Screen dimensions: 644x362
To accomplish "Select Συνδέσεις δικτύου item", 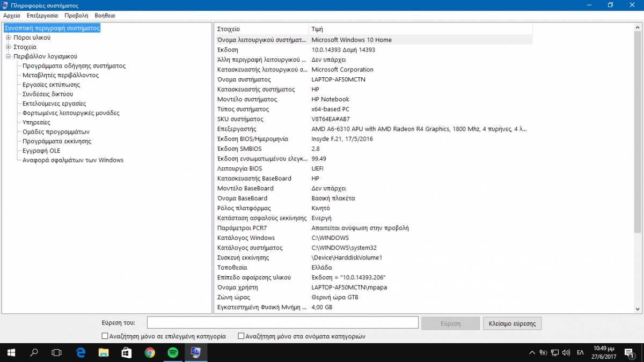I will [48, 94].
